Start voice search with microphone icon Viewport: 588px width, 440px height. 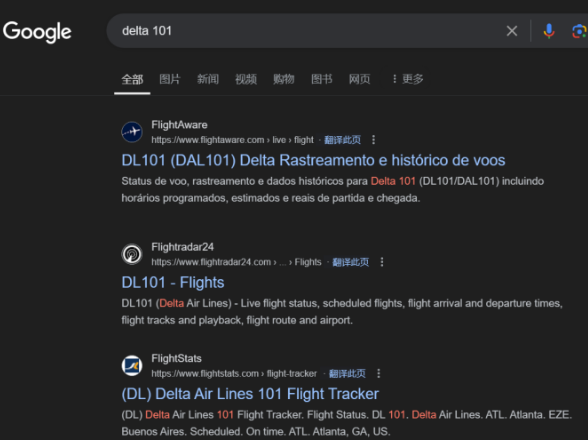pos(549,31)
